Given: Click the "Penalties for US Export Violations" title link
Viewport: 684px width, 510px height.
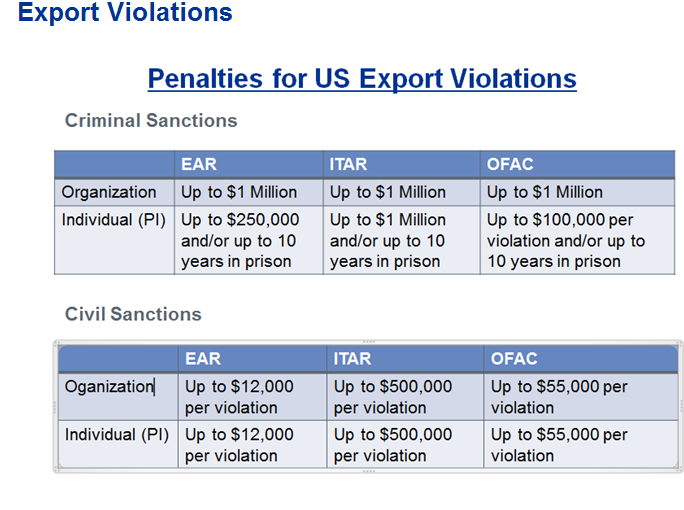Looking at the screenshot, I should tap(361, 79).
